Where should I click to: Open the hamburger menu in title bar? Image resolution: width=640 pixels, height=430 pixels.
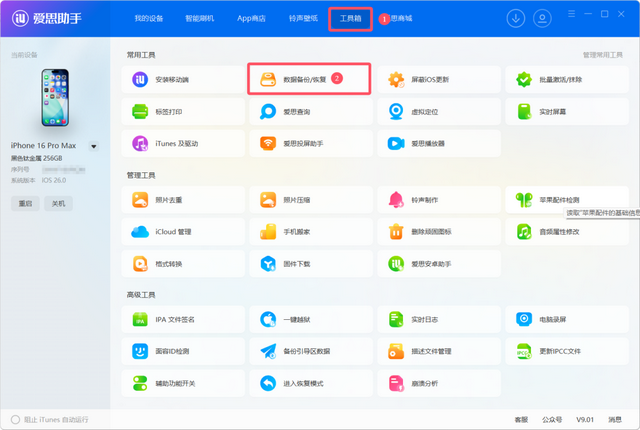pos(571,14)
